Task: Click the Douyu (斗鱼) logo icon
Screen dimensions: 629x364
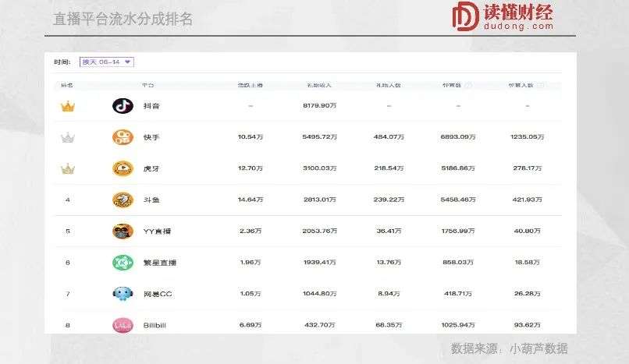Action: 123,200
